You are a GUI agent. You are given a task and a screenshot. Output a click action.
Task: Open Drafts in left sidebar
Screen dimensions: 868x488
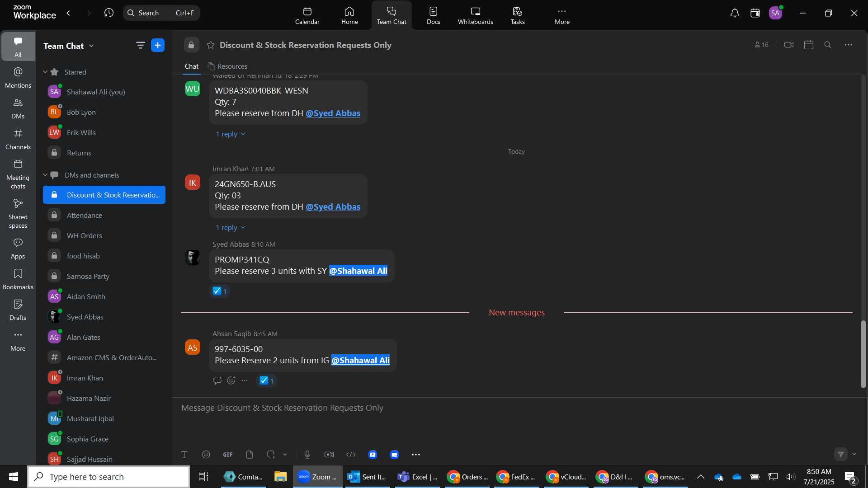tap(18, 310)
